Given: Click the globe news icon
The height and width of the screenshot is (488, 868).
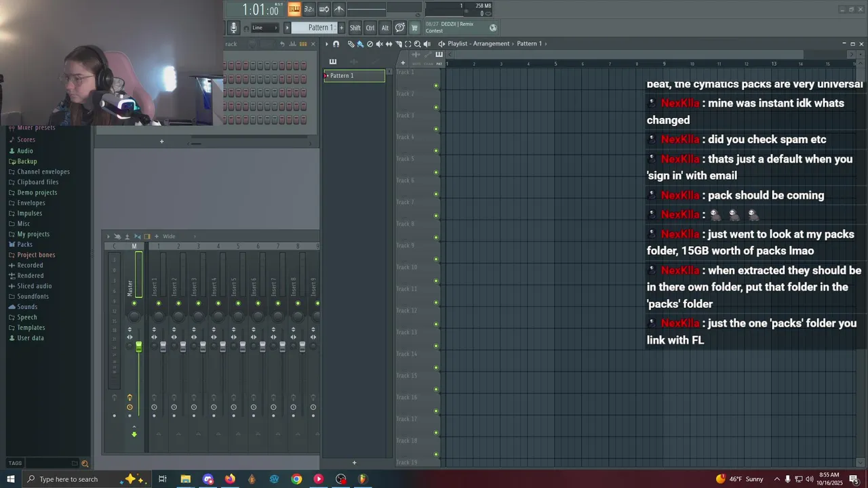Looking at the screenshot, I should [493, 28].
